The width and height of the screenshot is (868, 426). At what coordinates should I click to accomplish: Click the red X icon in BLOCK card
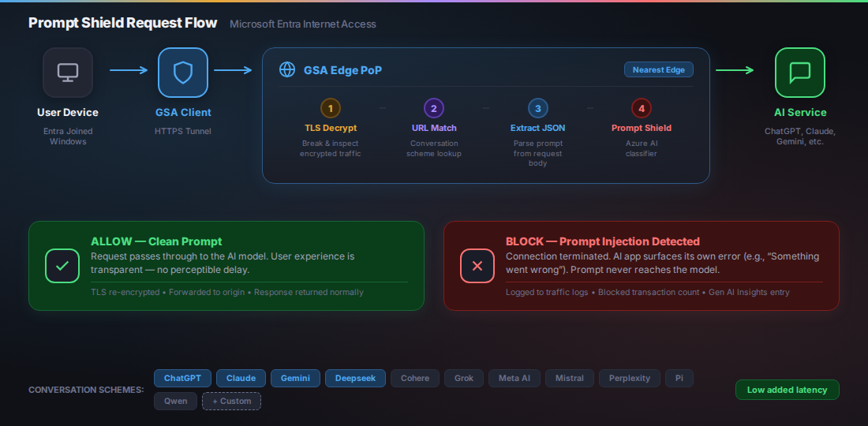coord(477,266)
